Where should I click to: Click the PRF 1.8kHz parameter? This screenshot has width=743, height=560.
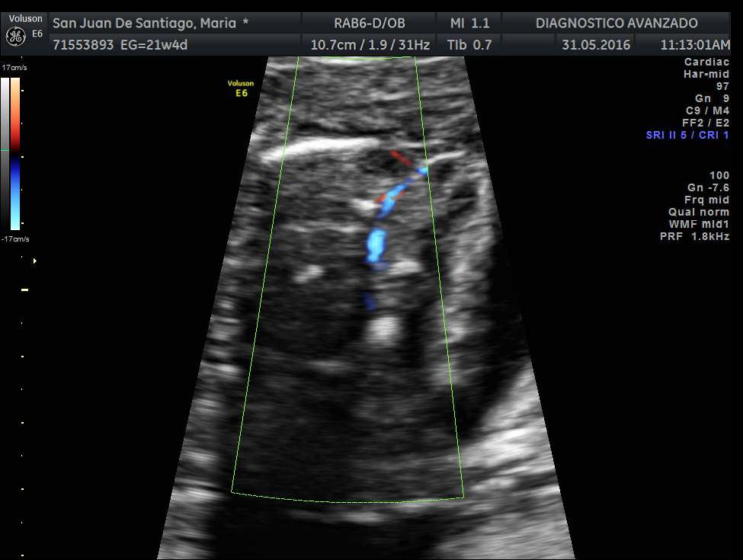point(694,236)
